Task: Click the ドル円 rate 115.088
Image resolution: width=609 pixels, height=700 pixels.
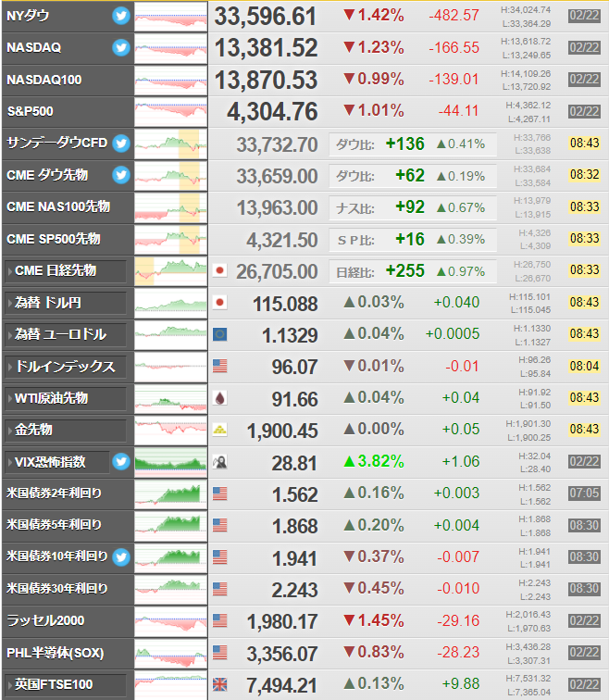Action: click(285, 304)
